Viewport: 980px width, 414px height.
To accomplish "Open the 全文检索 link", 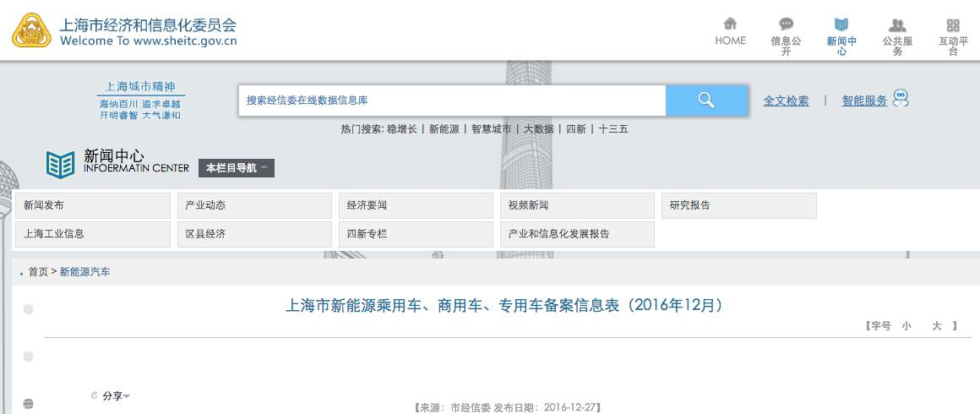I will tap(786, 101).
